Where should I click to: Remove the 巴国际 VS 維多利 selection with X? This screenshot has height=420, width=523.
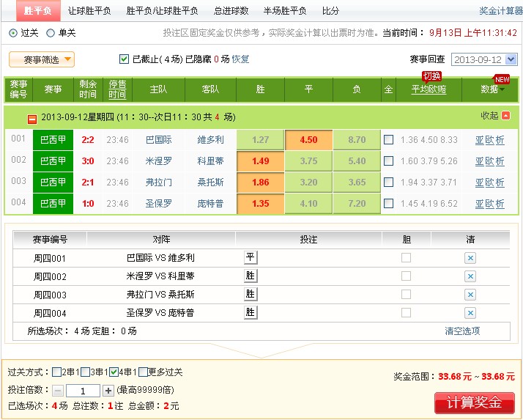pyautogui.click(x=470, y=258)
